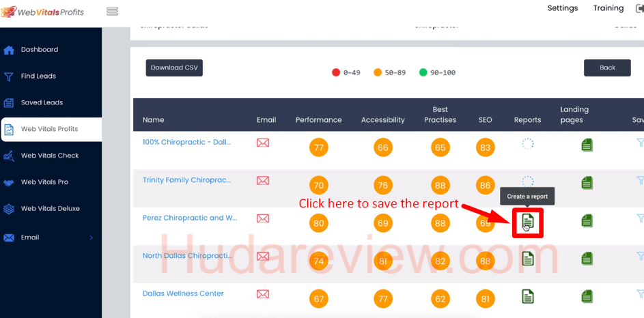Viewport: 644px width, 318px height.
Task: Click the Web Vitals Profits logo
Action: pyautogui.click(x=43, y=12)
